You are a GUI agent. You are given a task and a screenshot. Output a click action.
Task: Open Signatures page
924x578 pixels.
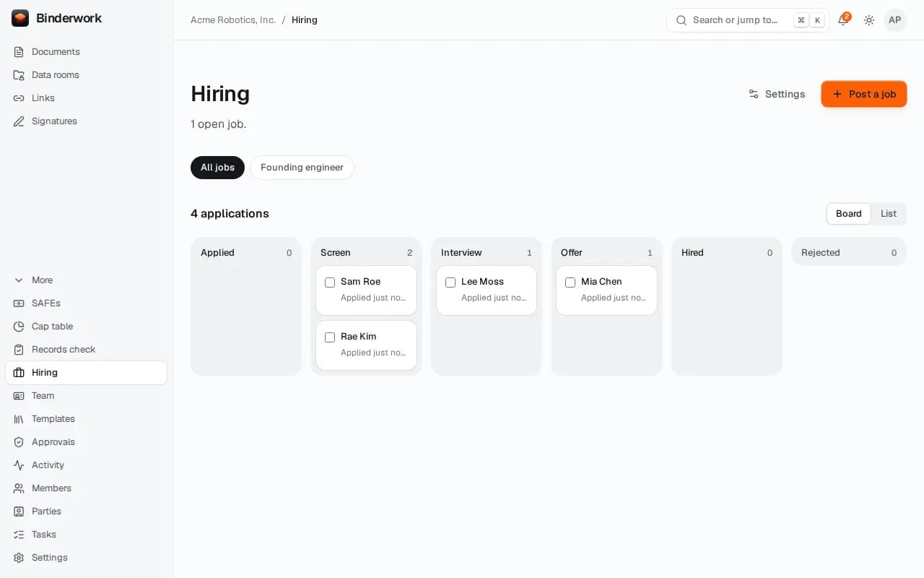coord(86,121)
